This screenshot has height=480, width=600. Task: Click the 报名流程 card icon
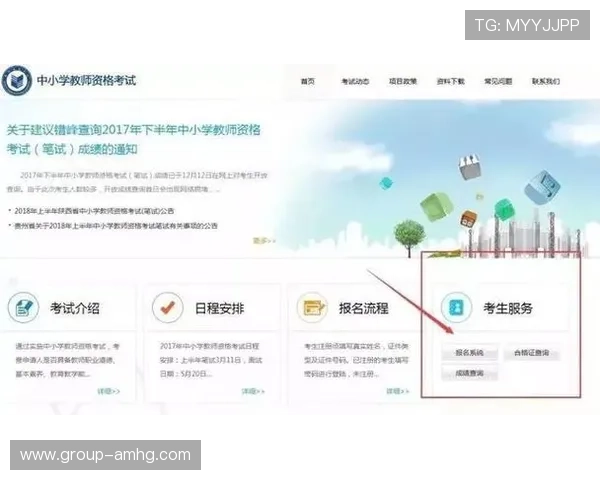tap(313, 307)
